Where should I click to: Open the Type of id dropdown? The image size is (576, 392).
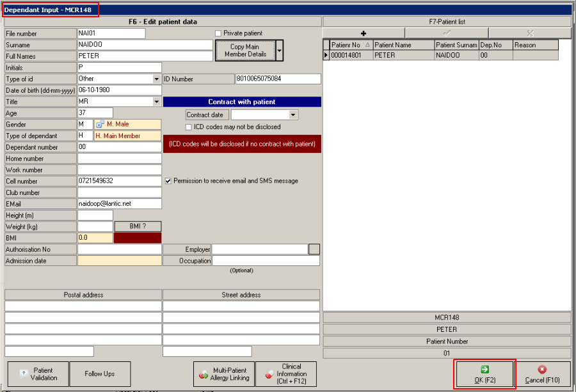tap(157, 79)
